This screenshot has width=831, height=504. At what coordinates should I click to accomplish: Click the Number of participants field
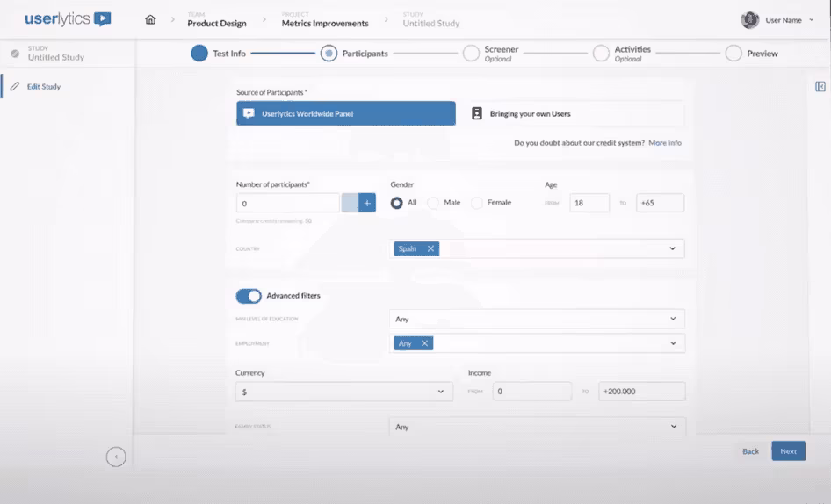(288, 203)
